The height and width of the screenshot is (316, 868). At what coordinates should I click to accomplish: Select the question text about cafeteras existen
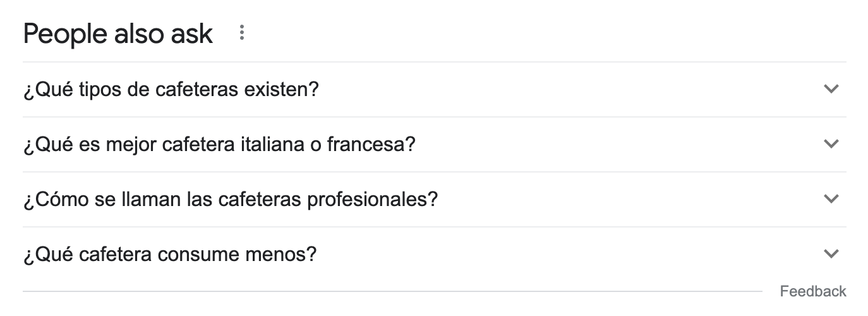[171, 90]
